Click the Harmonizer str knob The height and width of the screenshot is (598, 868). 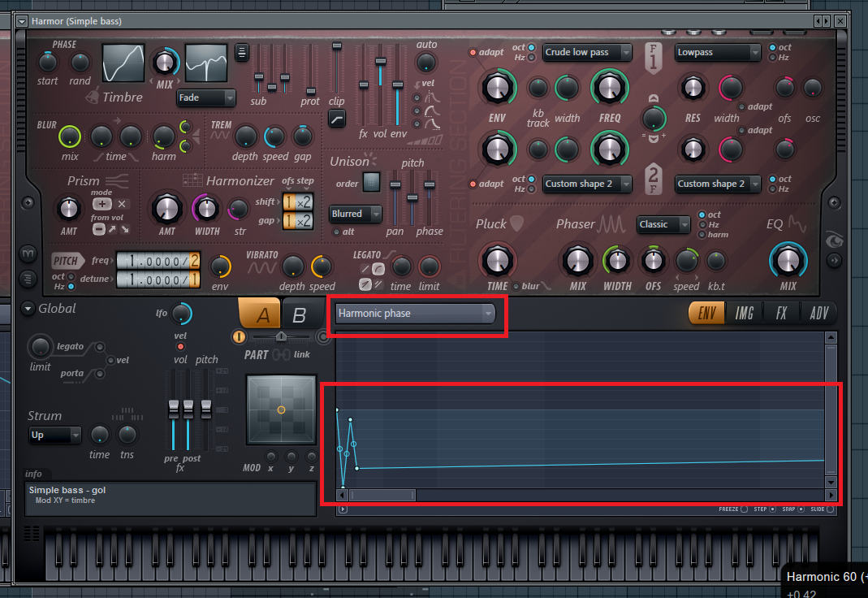[239, 210]
